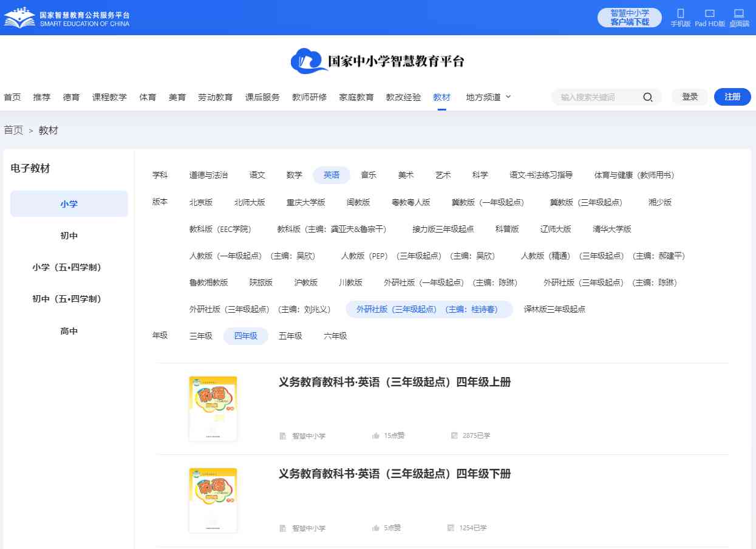Open the 四年级上册 textbook cover thumbnail
This screenshot has width=756, height=549.
213,409
